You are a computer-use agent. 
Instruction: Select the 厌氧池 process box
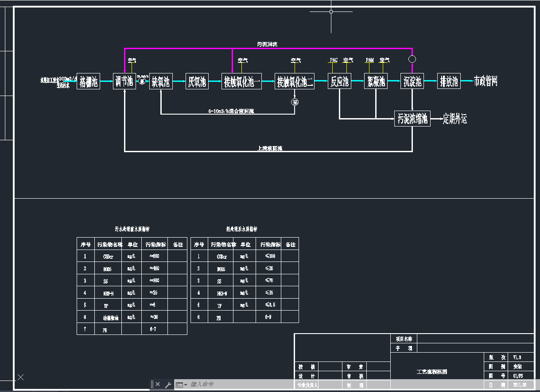[x=197, y=81]
